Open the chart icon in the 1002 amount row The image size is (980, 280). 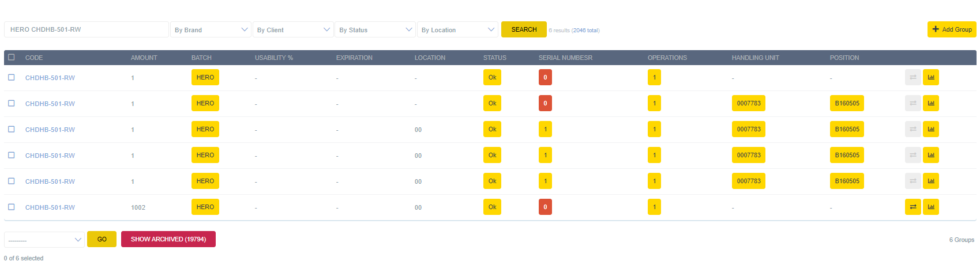point(930,207)
